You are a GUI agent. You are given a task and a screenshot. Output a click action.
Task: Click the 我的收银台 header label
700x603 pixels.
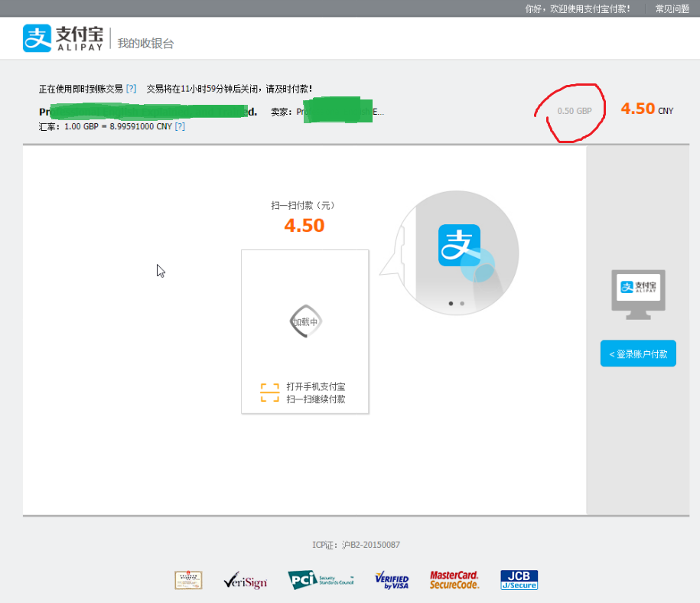point(145,44)
